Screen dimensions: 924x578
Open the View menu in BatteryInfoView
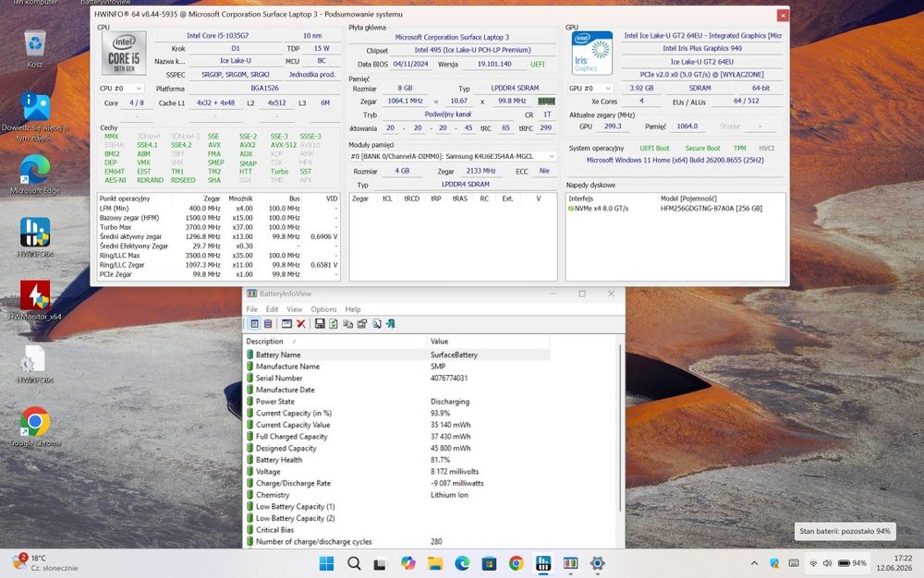click(x=294, y=309)
